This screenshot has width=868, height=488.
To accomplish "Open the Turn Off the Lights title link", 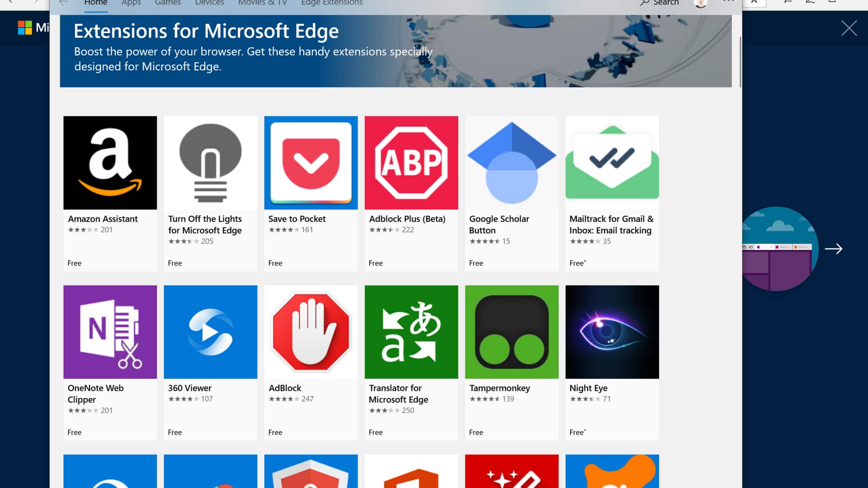I will [x=205, y=225].
